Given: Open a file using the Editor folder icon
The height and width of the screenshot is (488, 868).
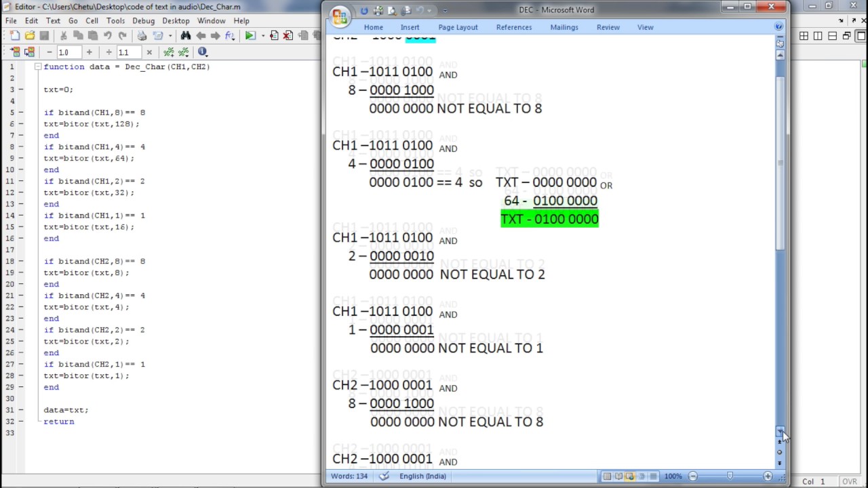Looking at the screenshot, I should point(30,36).
